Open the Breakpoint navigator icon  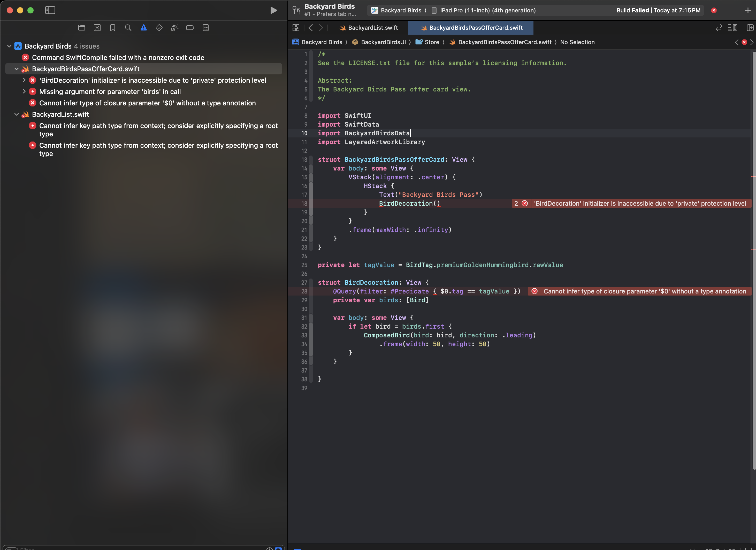click(x=190, y=28)
